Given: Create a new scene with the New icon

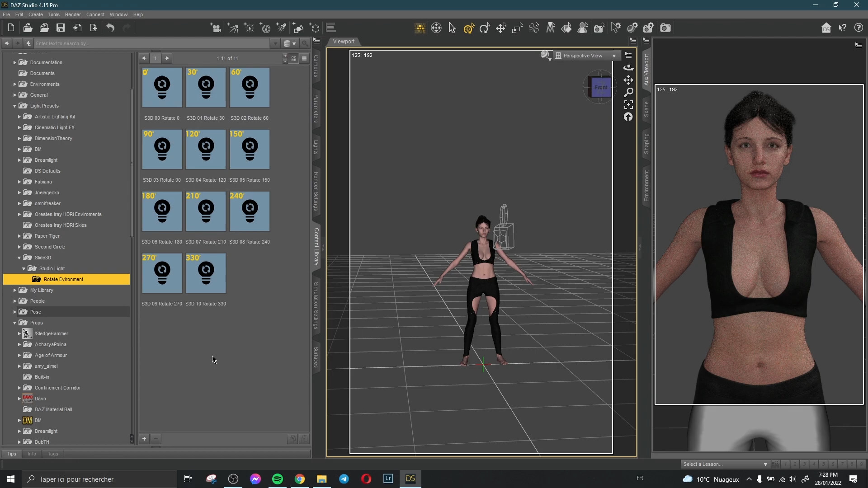Looking at the screenshot, I should 11,28.
